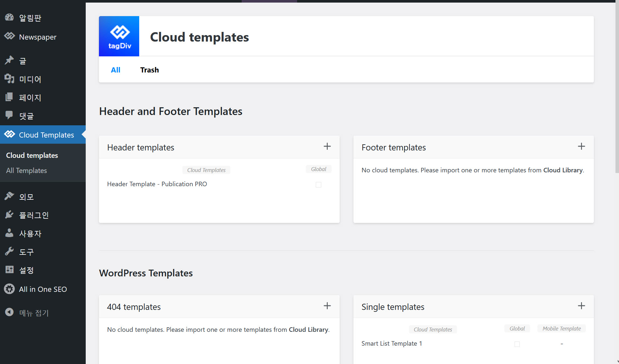This screenshot has height=364, width=619.
Task: Open the dashboard (알림판) icon
Action: [9, 17]
